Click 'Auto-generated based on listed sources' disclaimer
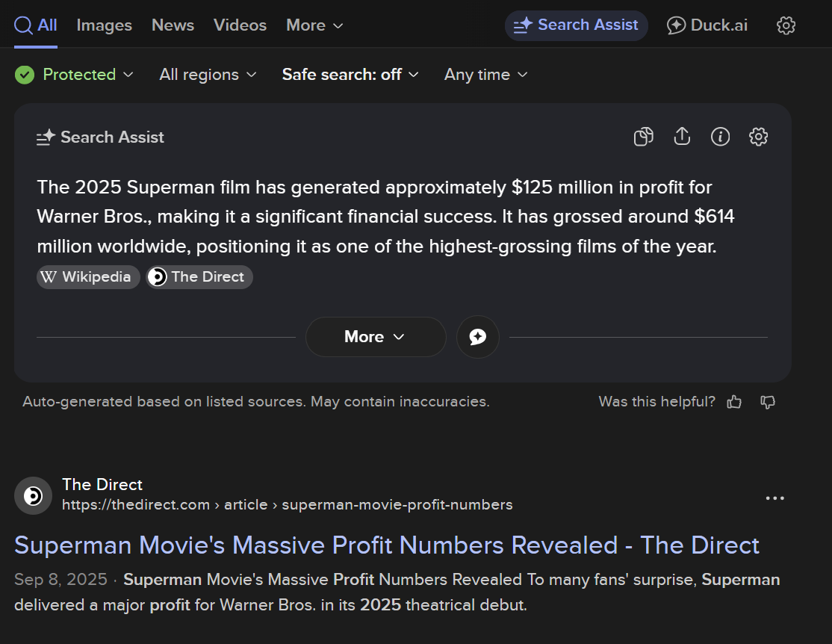This screenshot has height=644, width=832. [255, 401]
